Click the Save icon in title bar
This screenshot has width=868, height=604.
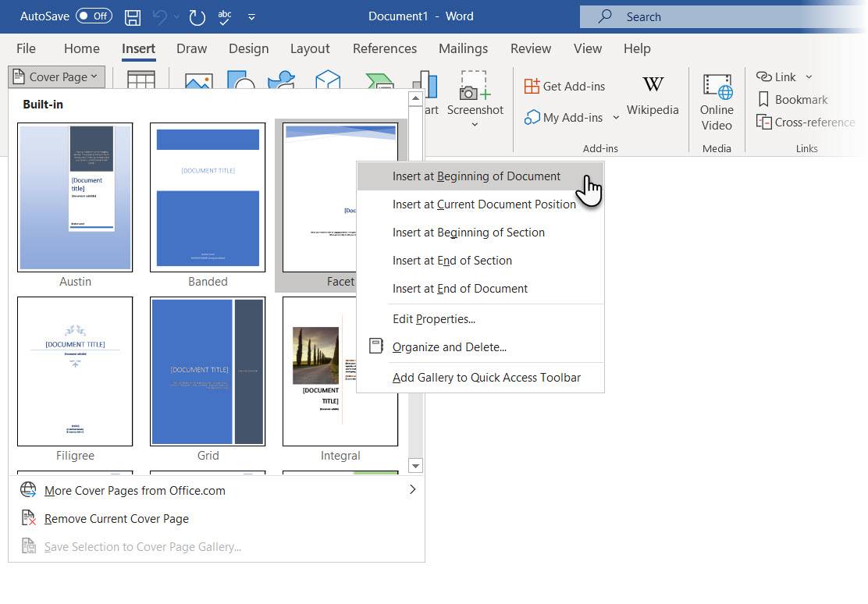(133, 16)
